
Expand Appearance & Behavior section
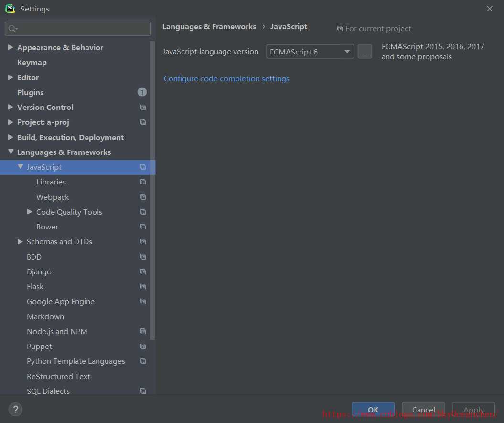point(11,47)
